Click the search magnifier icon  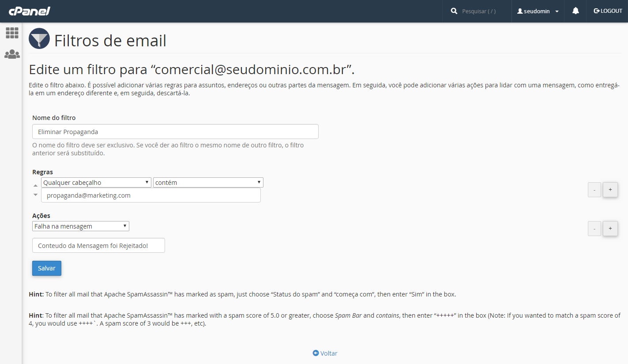click(x=454, y=11)
